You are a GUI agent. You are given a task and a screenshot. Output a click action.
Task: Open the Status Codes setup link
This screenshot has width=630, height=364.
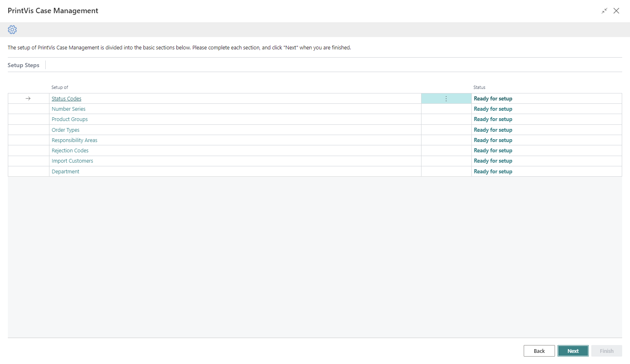[66, 99]
